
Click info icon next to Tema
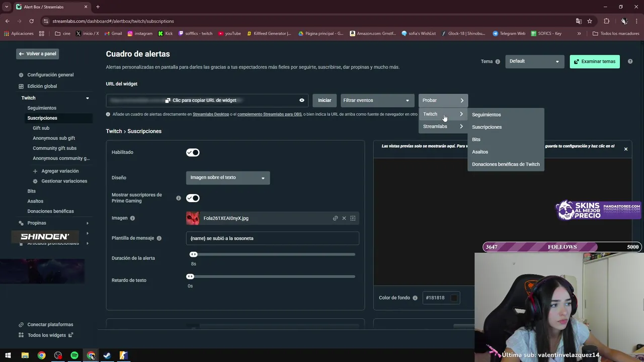(498, 62)
